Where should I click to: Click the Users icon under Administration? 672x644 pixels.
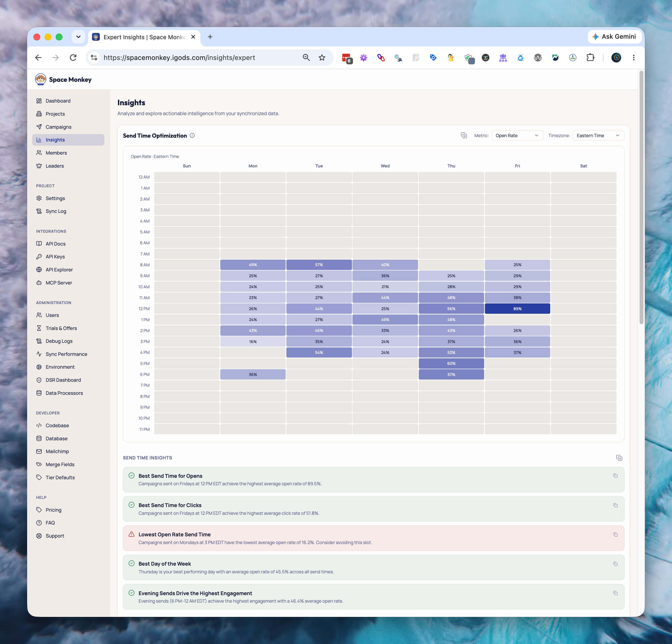(x=39, y=315)
